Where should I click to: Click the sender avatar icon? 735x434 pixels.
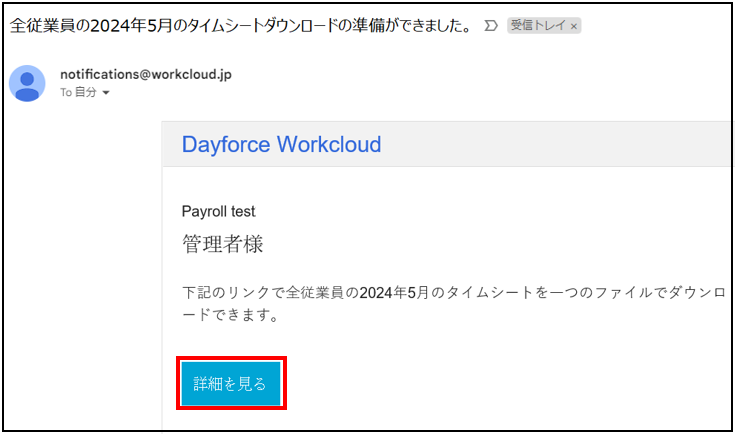pyautogui.click(x=27, y=83)
